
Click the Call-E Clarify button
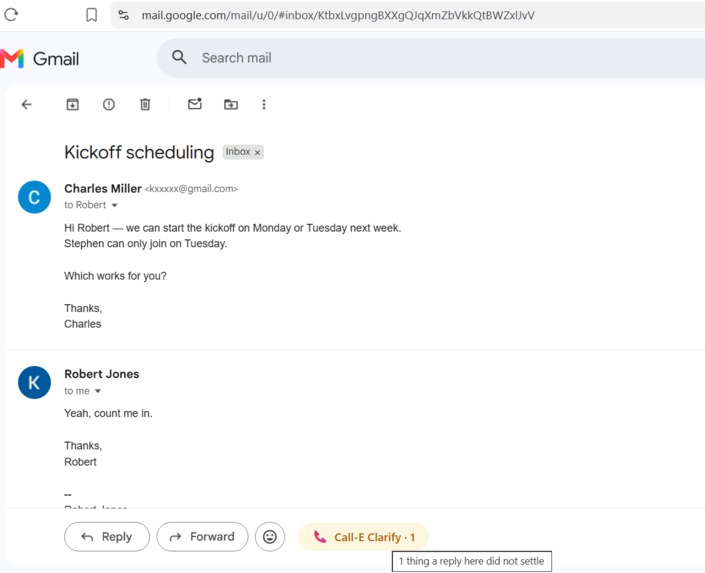(x=363, y=537)
